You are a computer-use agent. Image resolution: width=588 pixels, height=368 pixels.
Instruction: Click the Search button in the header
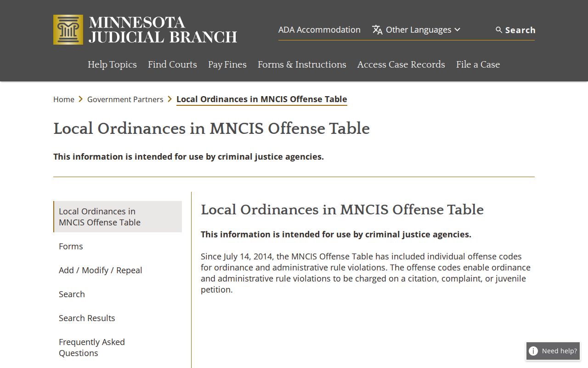coord(515,30)
